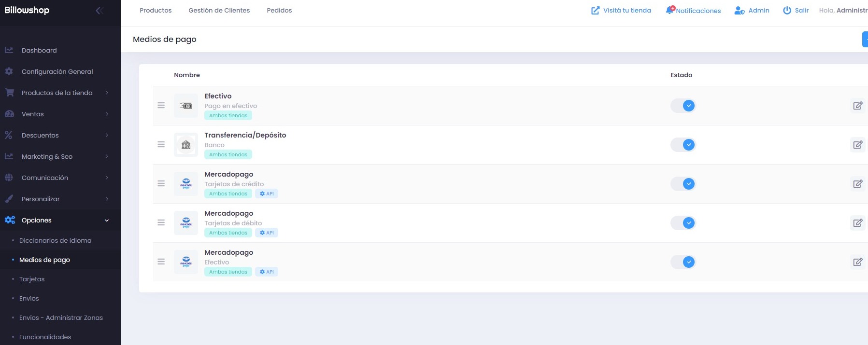Open the Pedidos top menu
This screenshot has height=345, width=868.
(279, 10)
